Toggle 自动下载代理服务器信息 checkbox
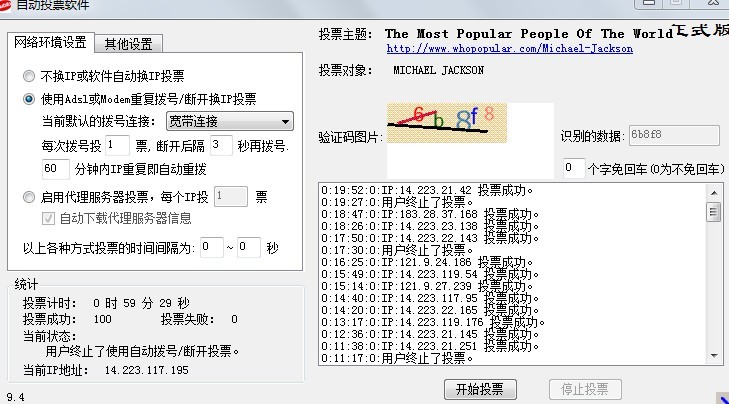 point(48,219)
